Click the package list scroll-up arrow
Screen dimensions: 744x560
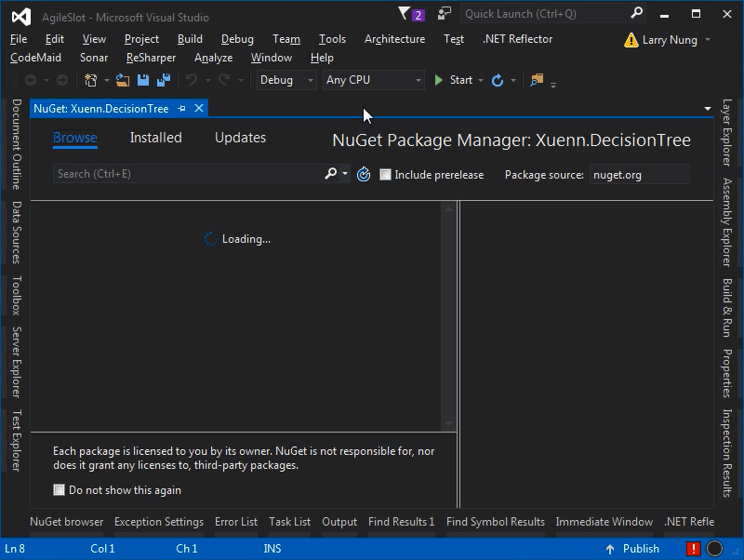(448, 207)
